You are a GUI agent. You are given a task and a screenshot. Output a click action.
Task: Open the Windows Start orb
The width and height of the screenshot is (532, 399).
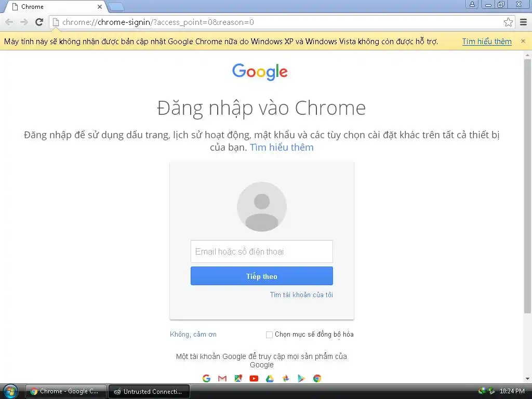click(x=10, y=392)
